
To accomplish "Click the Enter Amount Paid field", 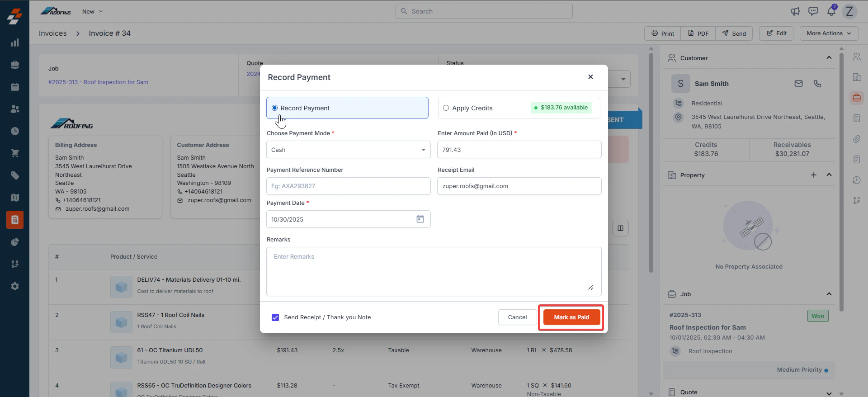I will click(519, 150).
